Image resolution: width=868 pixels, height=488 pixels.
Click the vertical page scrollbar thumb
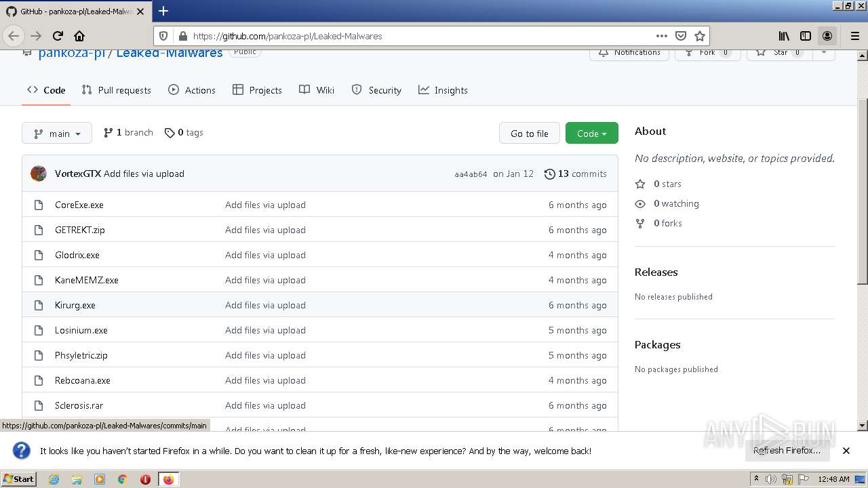point(863,191)
